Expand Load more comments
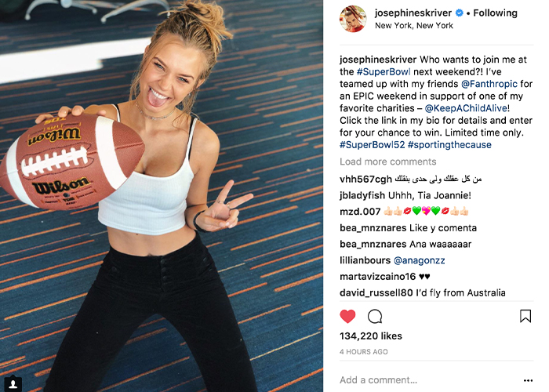 388,162
